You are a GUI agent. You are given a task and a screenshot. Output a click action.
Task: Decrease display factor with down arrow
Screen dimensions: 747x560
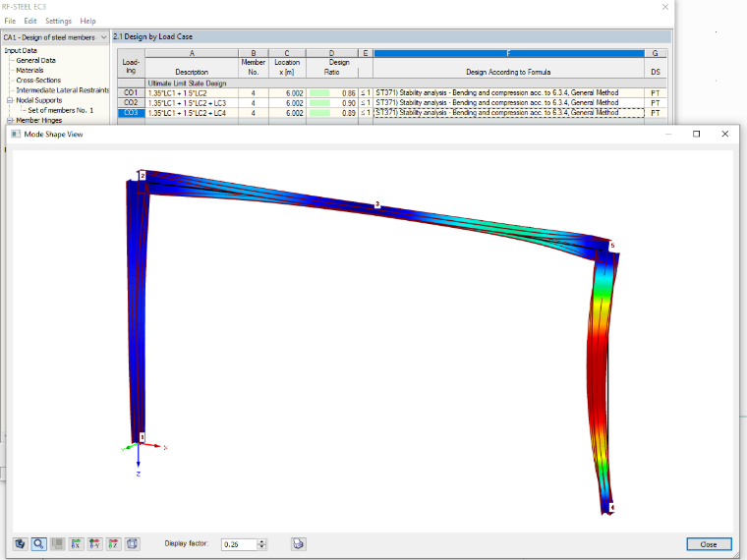[x=262, y=546]
